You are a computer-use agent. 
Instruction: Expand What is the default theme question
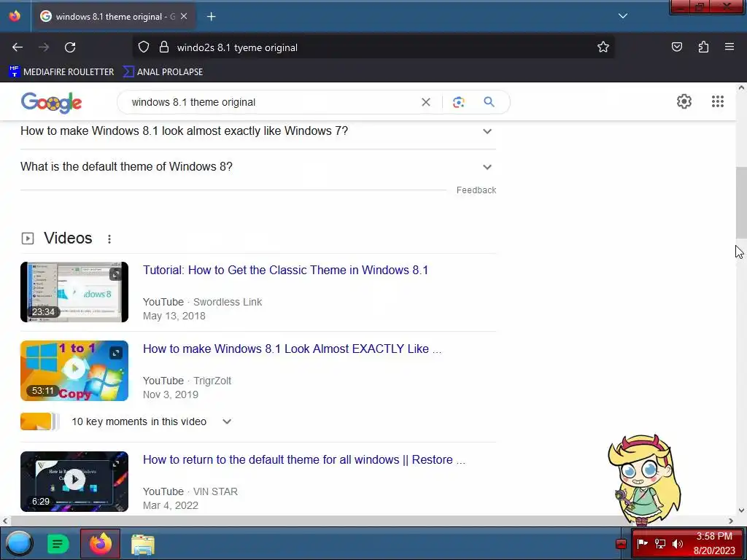(258, 167)
